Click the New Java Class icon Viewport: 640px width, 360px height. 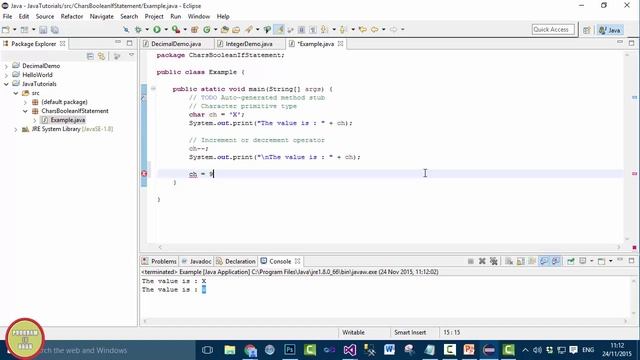pos(207,29)
